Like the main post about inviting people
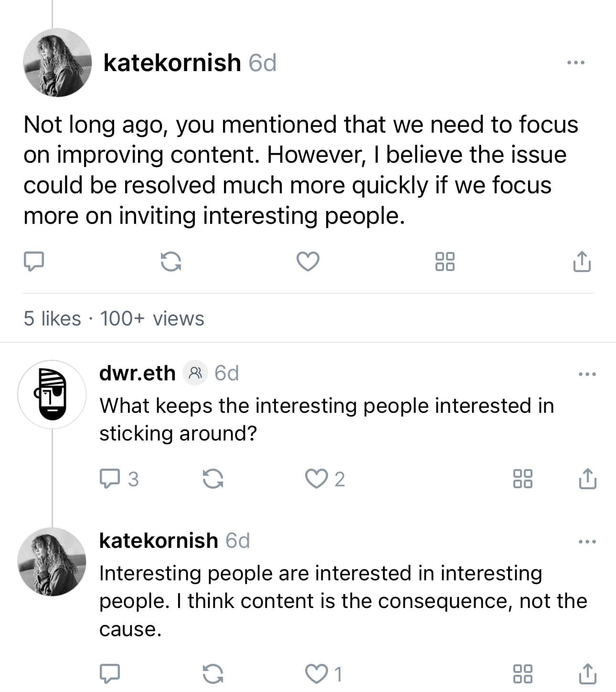This screenshot has width=616, height=692. [x=308, y=262]
